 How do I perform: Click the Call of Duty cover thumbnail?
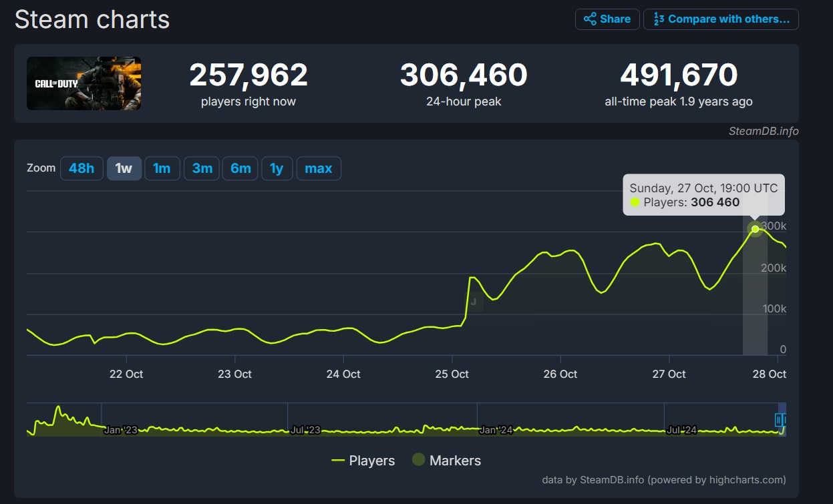83,83
